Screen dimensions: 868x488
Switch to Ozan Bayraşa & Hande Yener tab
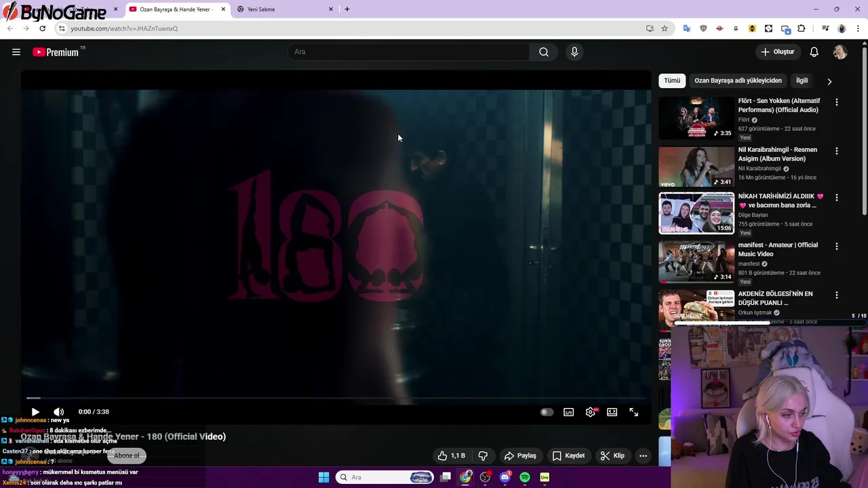pos(175,9)
